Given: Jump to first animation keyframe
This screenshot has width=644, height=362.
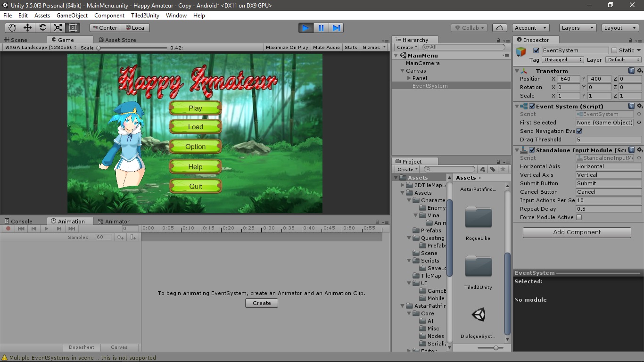Looking at the screenshot, I should coord(21,229).
